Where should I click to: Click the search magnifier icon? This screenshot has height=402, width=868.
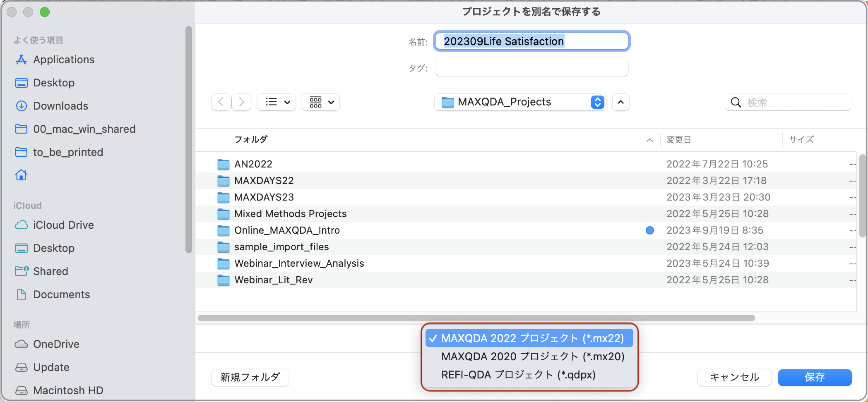click(x=736, y=103)
